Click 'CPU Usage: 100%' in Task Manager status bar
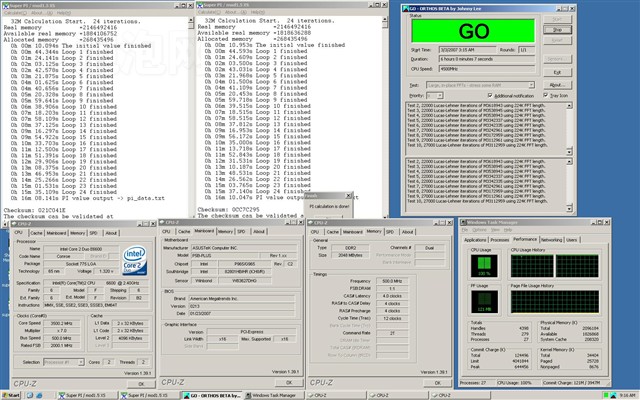The image size is (640, 400). pyautogui.click(x=514, y=383)
